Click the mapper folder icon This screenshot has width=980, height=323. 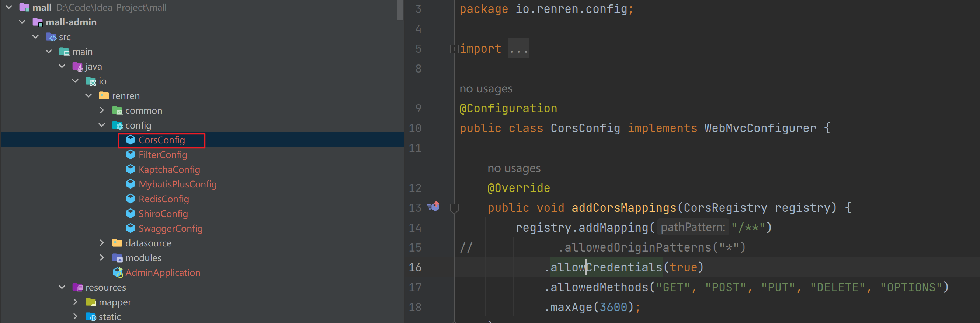click(x=91, y=302)
